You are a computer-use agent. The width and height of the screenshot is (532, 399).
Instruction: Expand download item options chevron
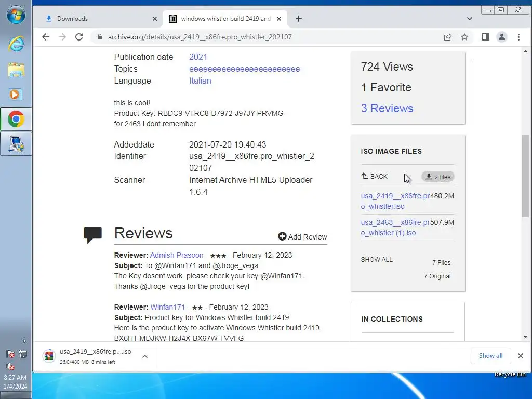[145, 356]
